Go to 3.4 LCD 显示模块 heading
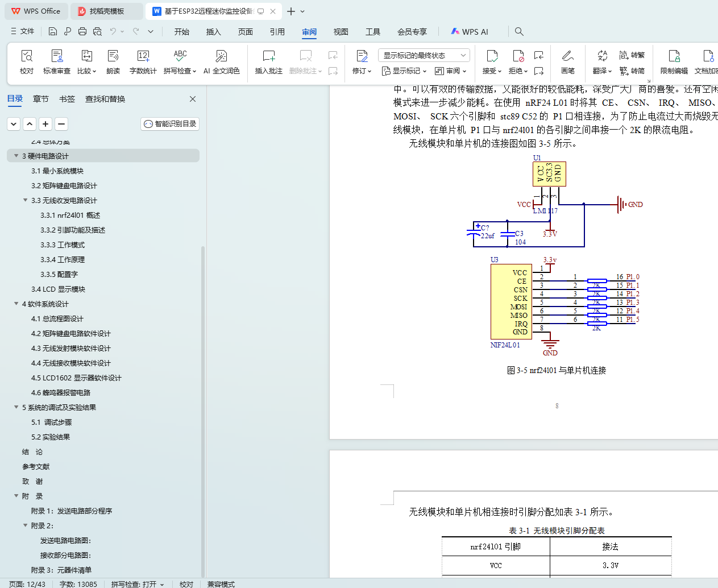Viewport: 718px width, 588px height. [58, 289]
